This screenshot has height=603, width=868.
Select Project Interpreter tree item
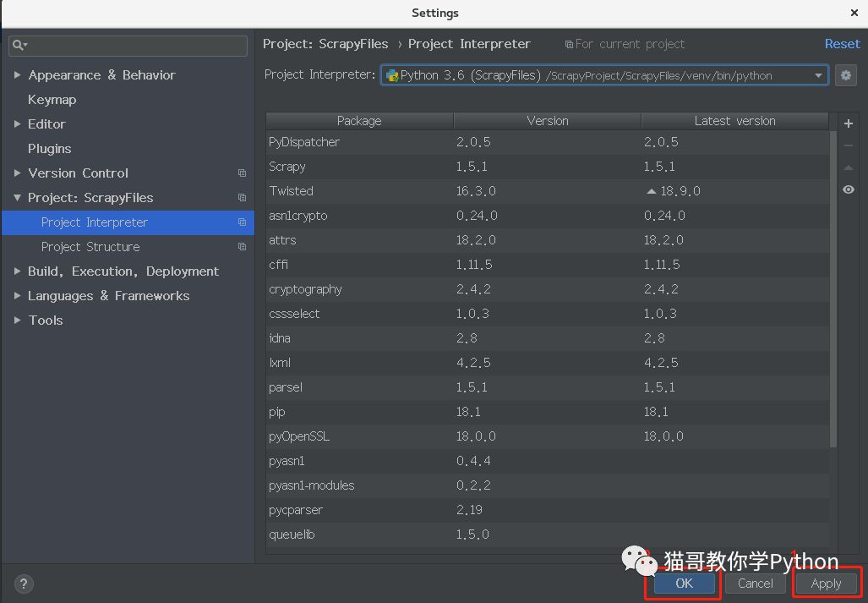128,222
